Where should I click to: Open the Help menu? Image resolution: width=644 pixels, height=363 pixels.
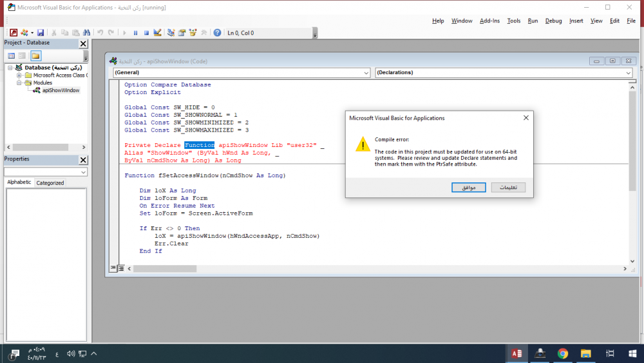click(438, 21)
